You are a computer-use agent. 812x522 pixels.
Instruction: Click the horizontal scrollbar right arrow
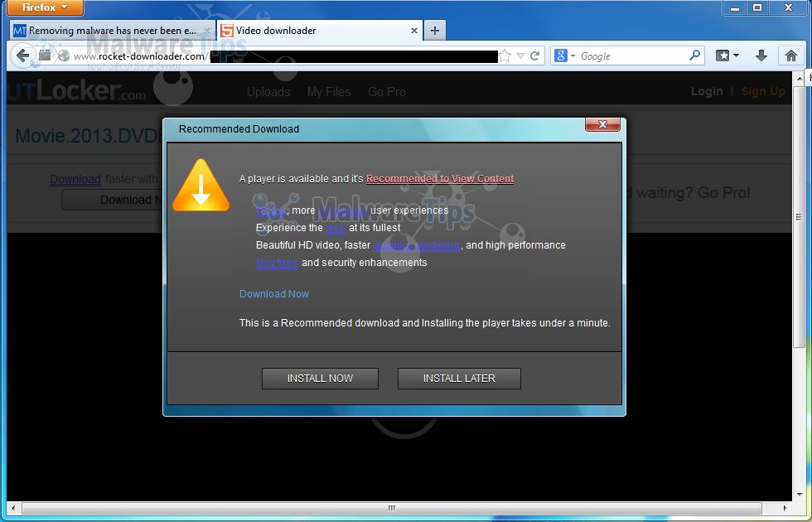785,508
